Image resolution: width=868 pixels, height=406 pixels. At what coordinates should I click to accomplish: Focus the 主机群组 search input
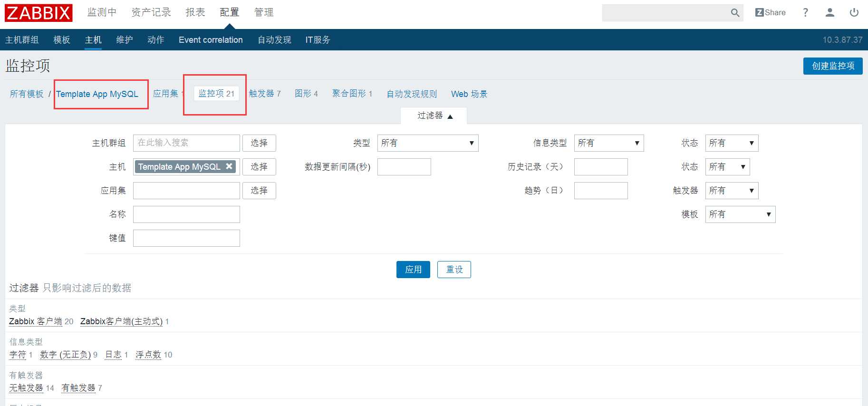tap(186, 143)
